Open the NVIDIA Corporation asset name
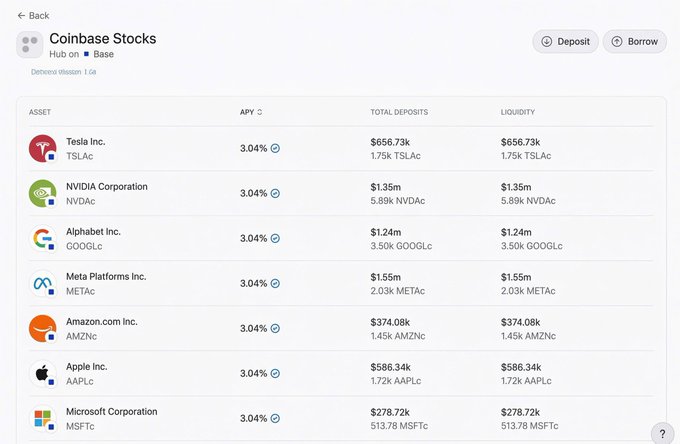 click(107, 187)
